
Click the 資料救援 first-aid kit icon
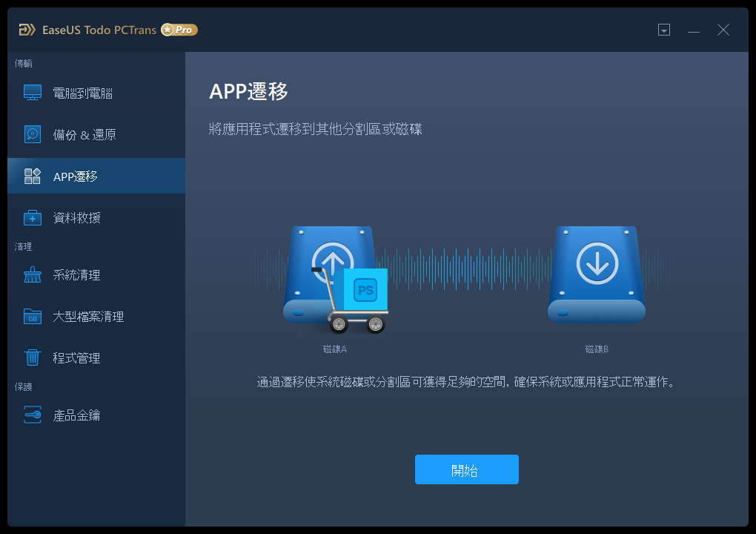(33, 217)
